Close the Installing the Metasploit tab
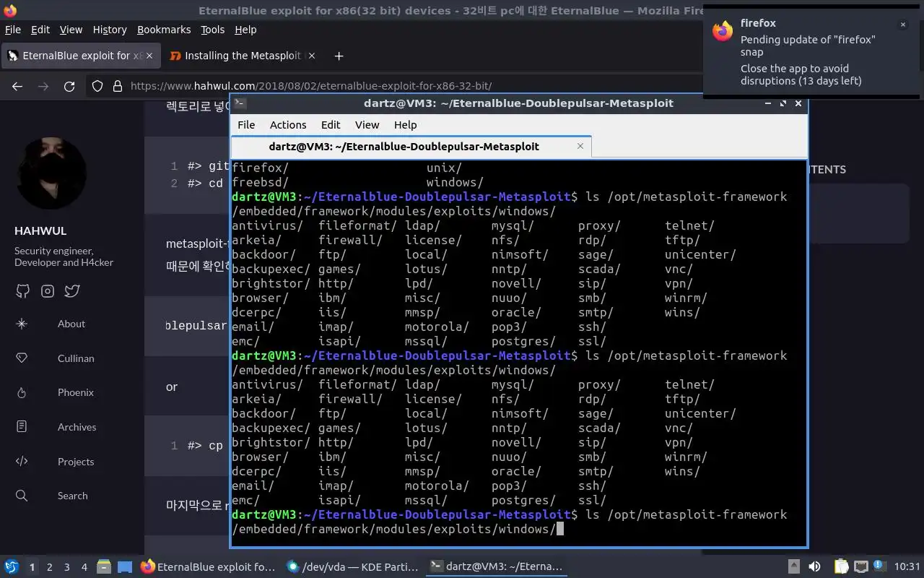This screenshot has height=578, width=924. pyautogui.click(x=312, y=56)
